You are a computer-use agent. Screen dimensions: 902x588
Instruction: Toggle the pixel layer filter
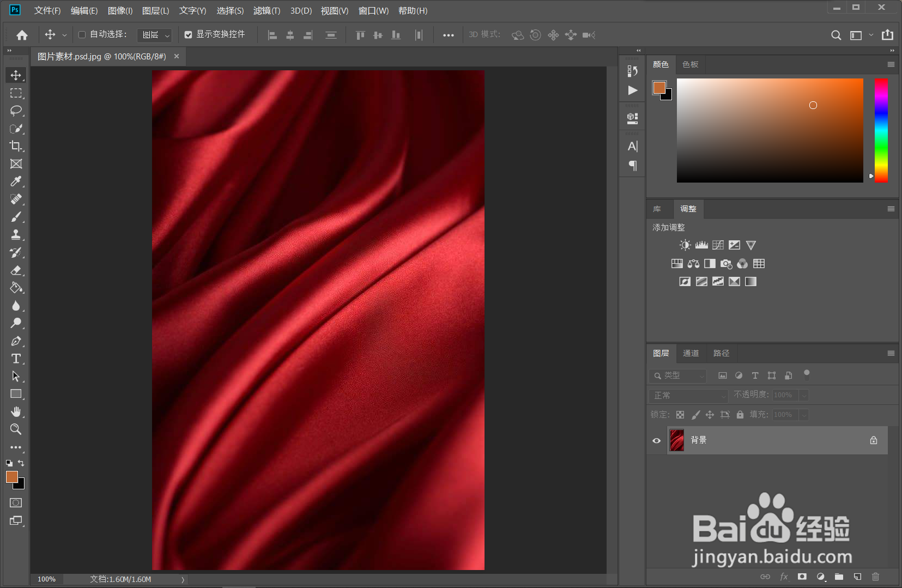coord(722,375)
